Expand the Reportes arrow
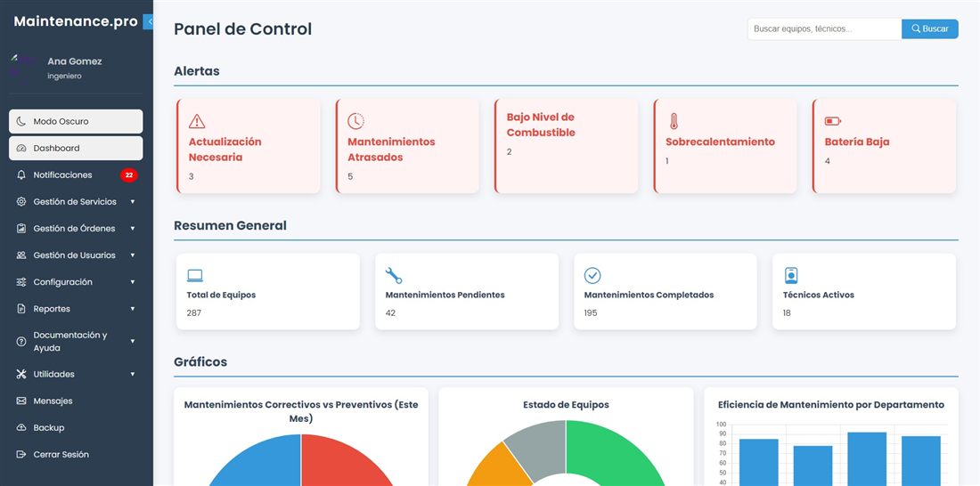 133,309
